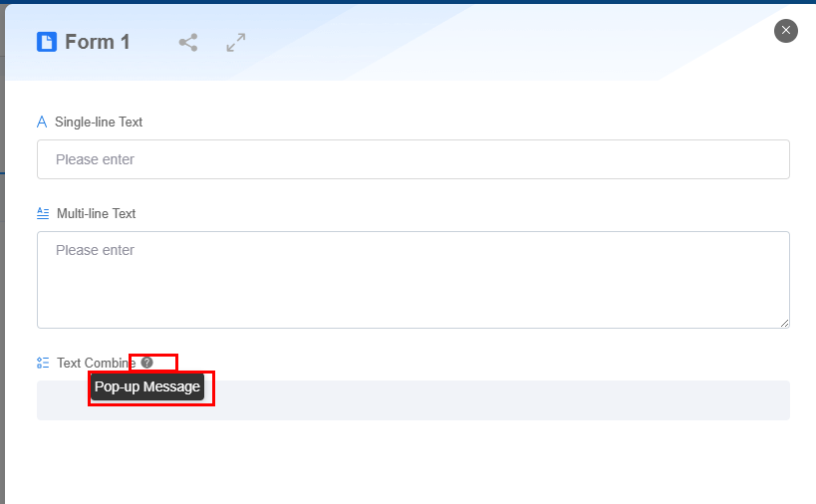Image resolution: width=816 pixels, height=504 pixels.
Task: Click the "Form 1" title text
Action: tap(98, 42)
